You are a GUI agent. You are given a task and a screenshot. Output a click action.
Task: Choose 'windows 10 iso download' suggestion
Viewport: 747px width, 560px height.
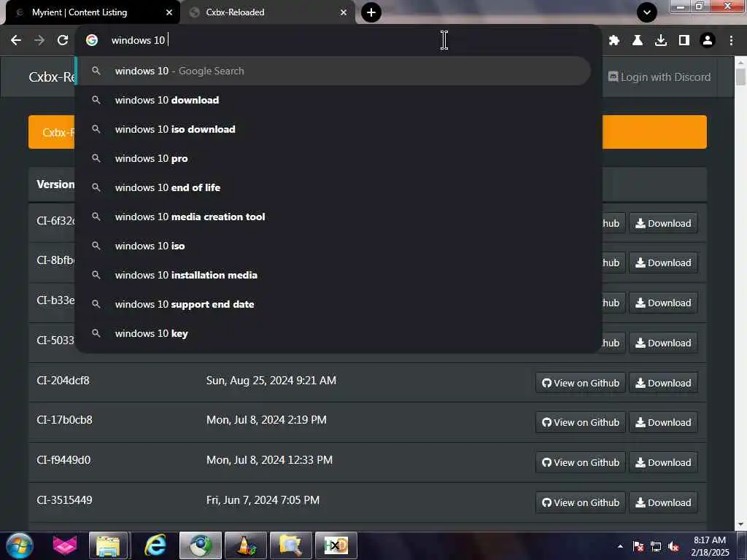(x=333, y=129)
